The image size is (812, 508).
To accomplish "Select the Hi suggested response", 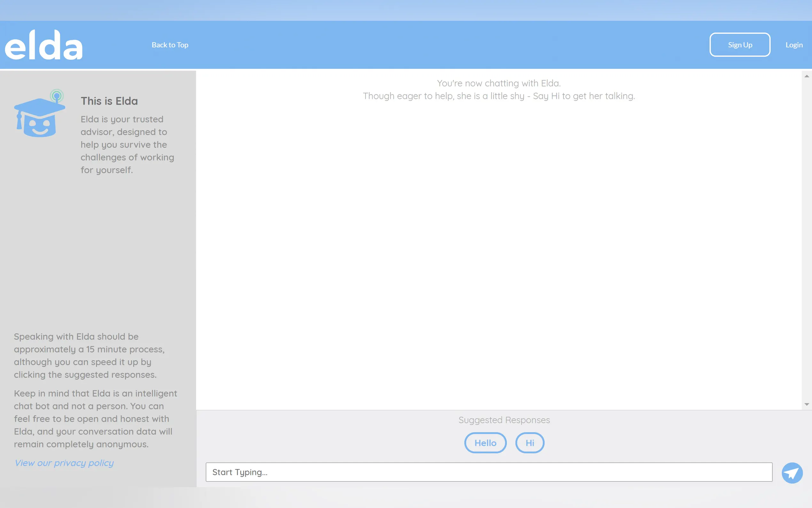I will [529, 443].
